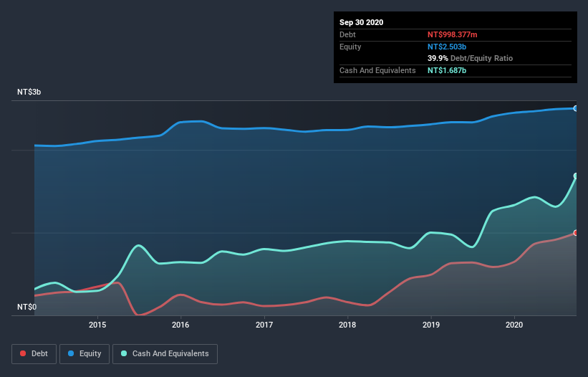Select the 2016 x-axis label

180,325
